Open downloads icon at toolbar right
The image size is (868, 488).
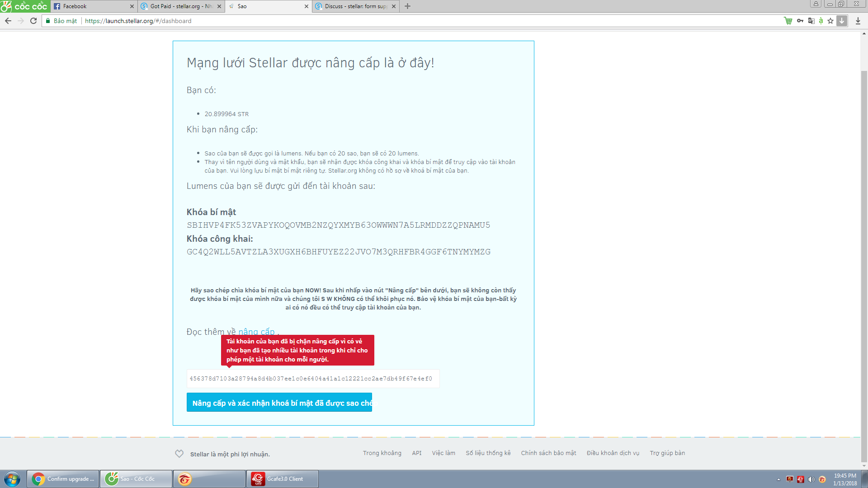858,21
